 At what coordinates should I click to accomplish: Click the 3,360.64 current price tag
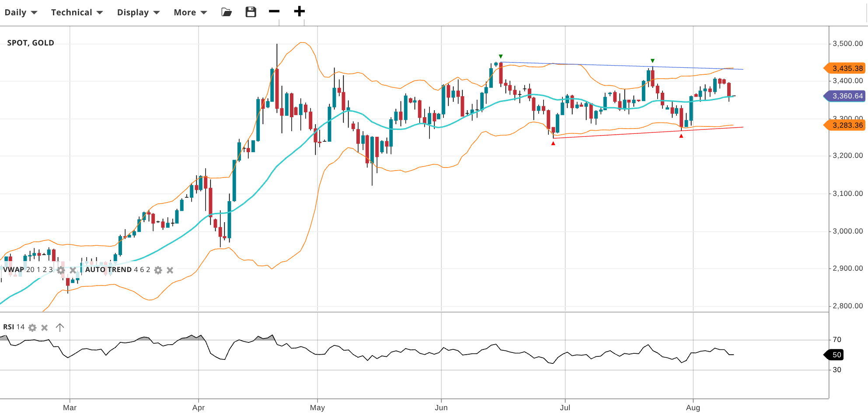[846, 96]
